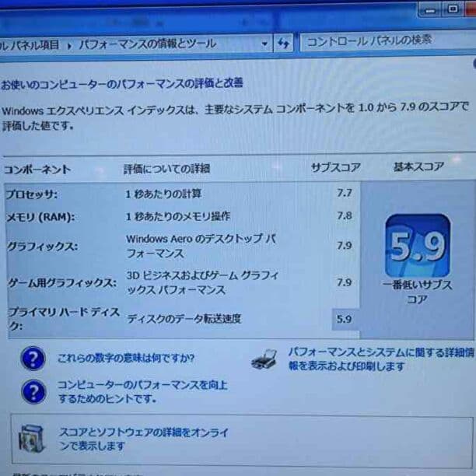Click the Windows エクスペリエンス インデックス description text

tap(235, 117)
